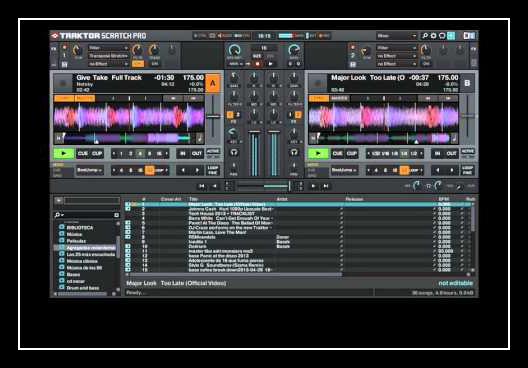The height and width of the screenshot is (368, 528).
Task: Open FX unit 2 third slot no Effect dropdown
Action: click(x=396, y=64)
